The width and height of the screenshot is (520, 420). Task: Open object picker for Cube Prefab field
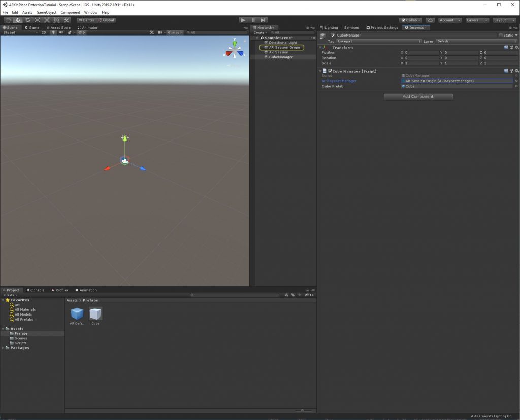516,86
